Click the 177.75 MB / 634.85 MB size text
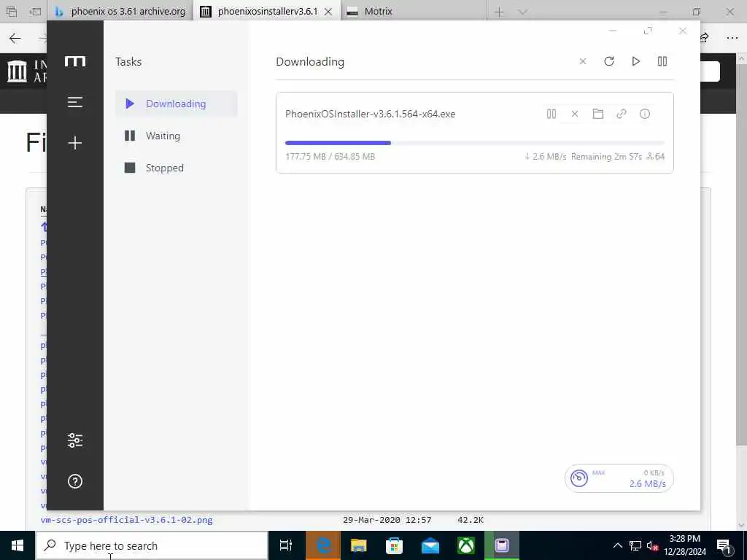This screenshot has height=560, width=747. [330, 157]
